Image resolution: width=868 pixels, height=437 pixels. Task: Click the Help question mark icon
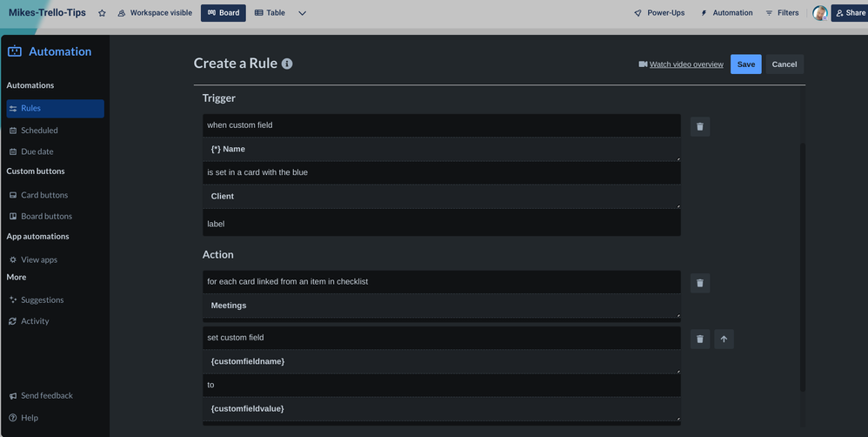click(13, 418)
